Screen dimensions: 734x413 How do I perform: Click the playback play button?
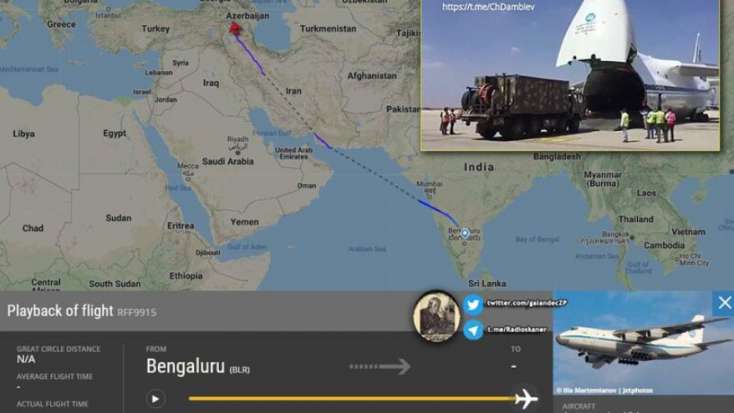[155, 399]
